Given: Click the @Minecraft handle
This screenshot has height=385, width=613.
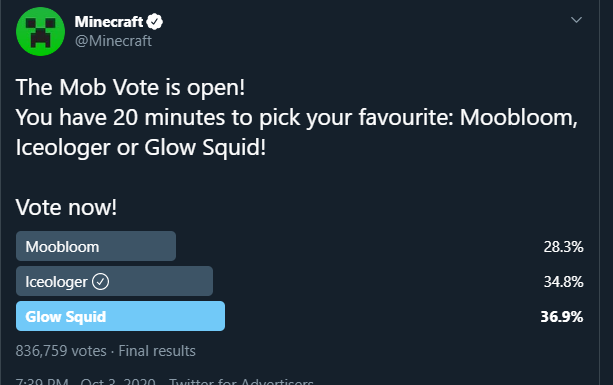Looking at the screenshot, I should pyautogui.click(x=113, y=41).
